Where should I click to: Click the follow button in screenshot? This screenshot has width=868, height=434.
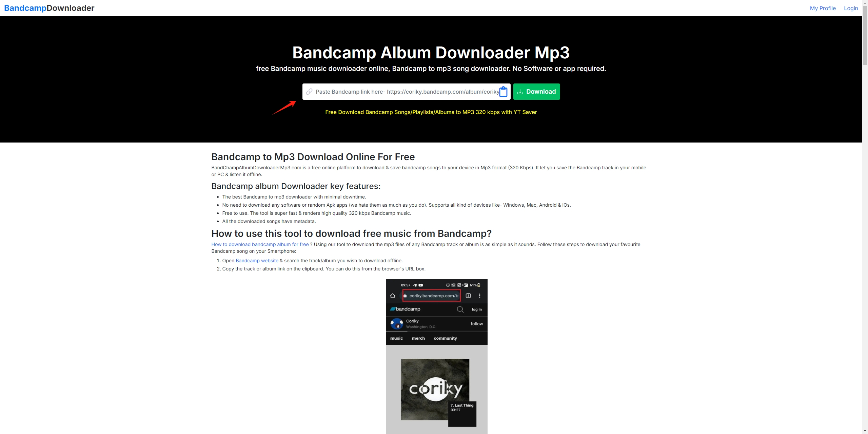coord(477,324)
